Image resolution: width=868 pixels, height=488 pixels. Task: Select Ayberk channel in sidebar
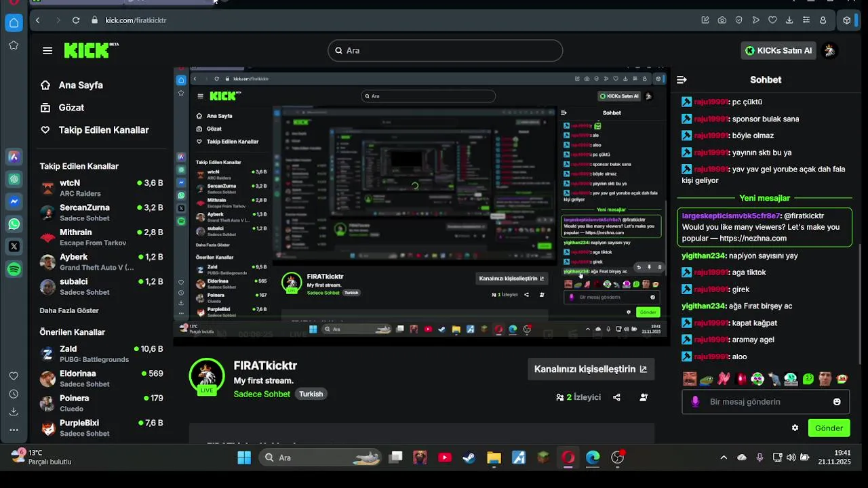102,262
